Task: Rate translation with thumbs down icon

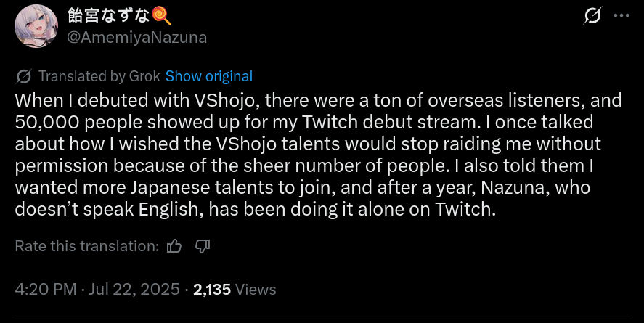Action: click(202, 246)
